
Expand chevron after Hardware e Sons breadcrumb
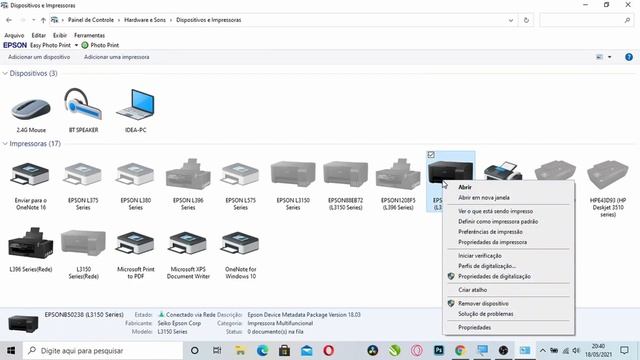coord(171,20)
